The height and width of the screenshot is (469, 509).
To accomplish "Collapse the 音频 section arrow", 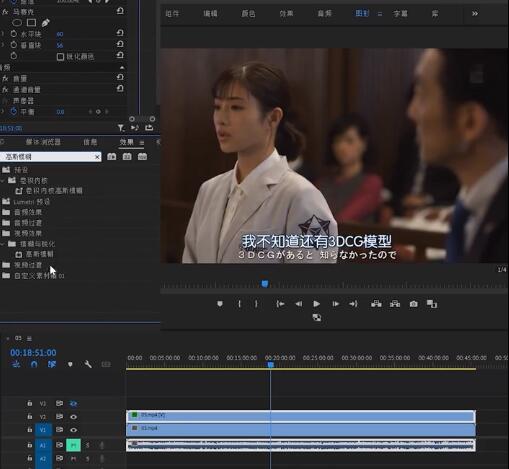I will tap(122, 68).
